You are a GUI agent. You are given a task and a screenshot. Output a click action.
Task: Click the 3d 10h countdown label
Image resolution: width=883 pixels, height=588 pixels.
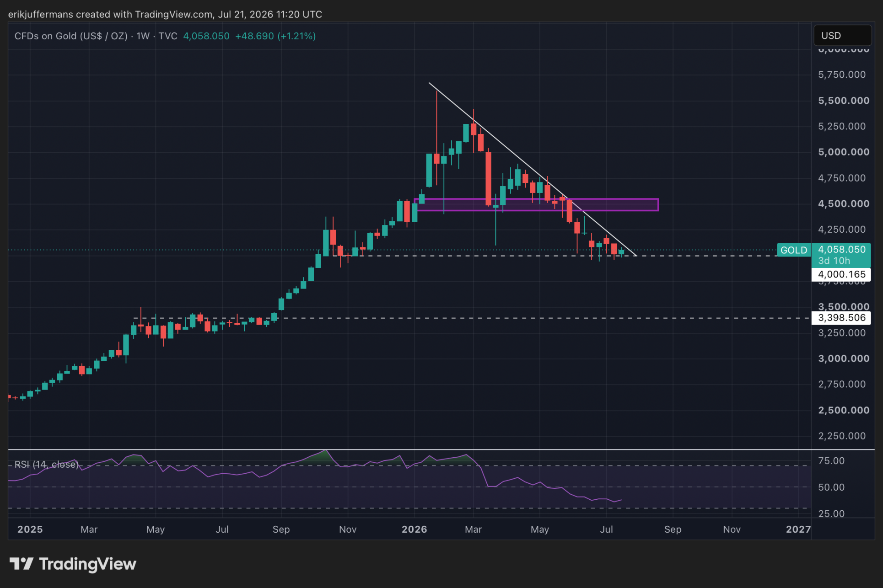point(834,261)
